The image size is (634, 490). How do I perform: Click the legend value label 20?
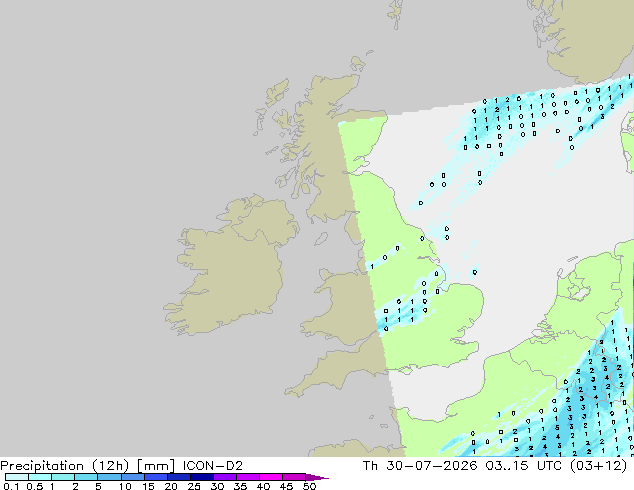171,486
